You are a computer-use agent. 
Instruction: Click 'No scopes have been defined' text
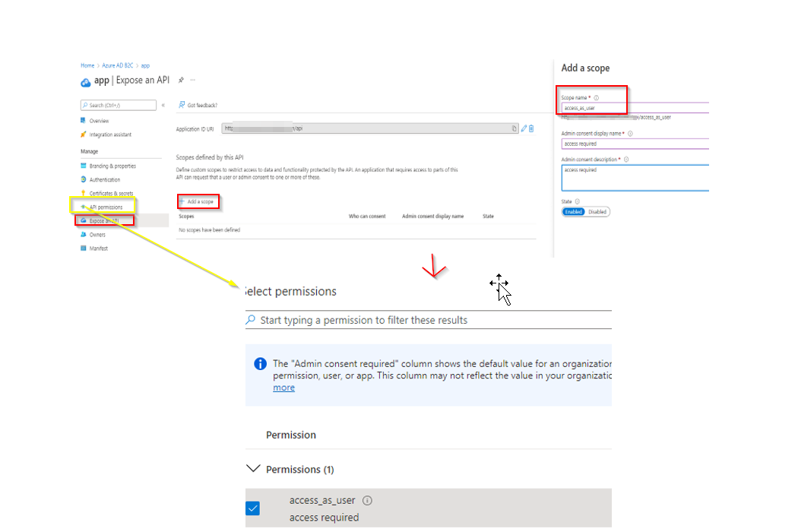209,230
